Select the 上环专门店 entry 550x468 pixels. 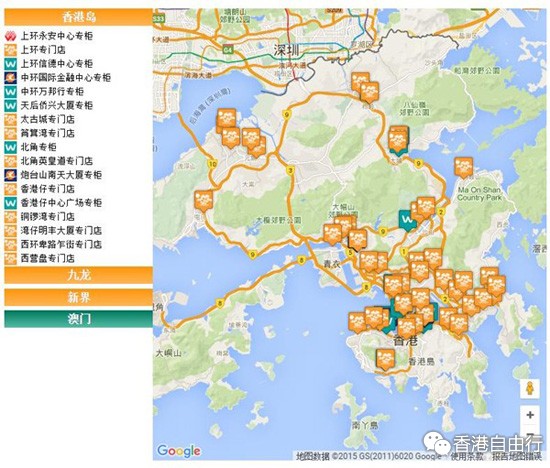pyautogui.click(x=43, y=50)
